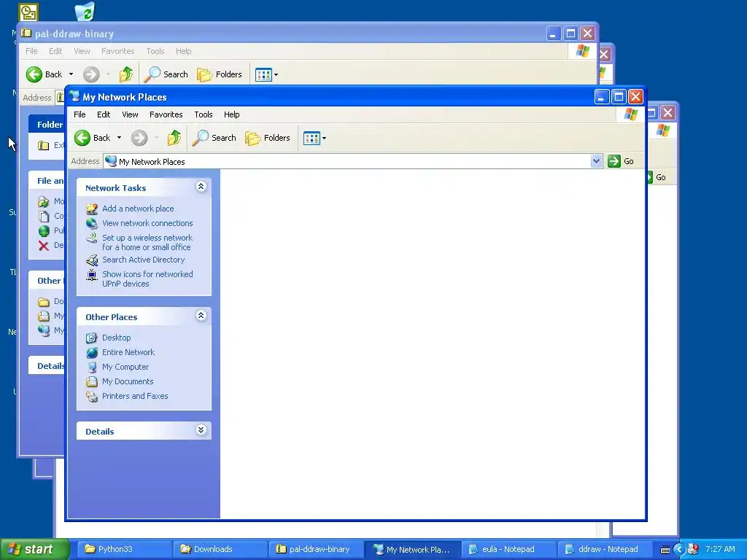Image resolution: width=747 pixels, height=560 pixels.
Task: Click the Desktop icon in Other Places
Action: [91, 338]
